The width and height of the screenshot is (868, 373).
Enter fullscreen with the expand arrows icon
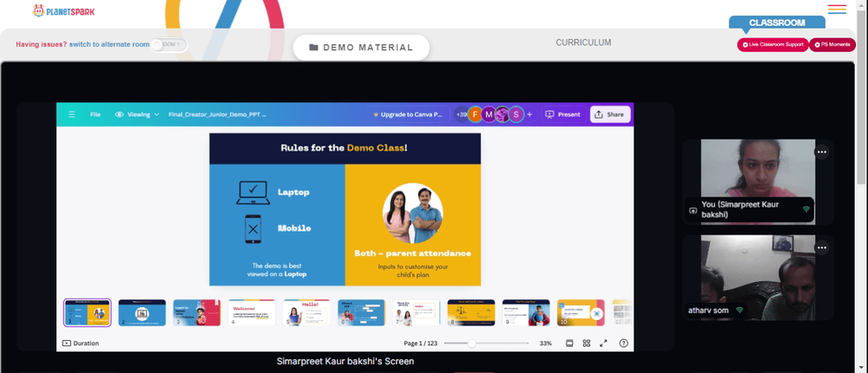604,344
